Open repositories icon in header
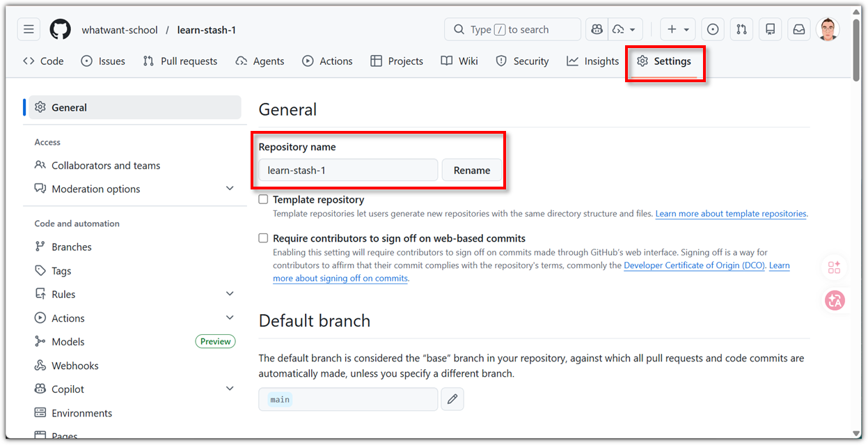Viewport: 868px width, 445px height. coord(770,29)
